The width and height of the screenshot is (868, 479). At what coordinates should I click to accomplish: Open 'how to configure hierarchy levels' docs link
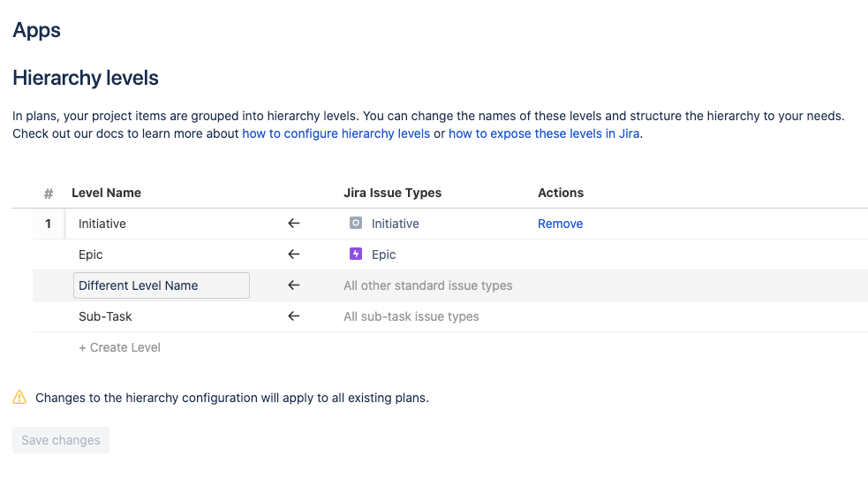(336, 134)
